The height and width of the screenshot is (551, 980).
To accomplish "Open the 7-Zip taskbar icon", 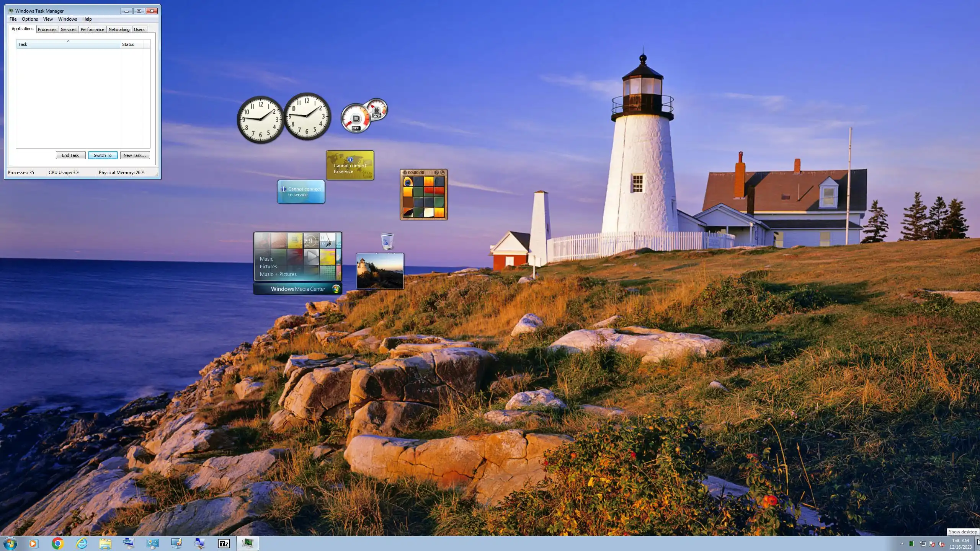I will pos(224,543).
